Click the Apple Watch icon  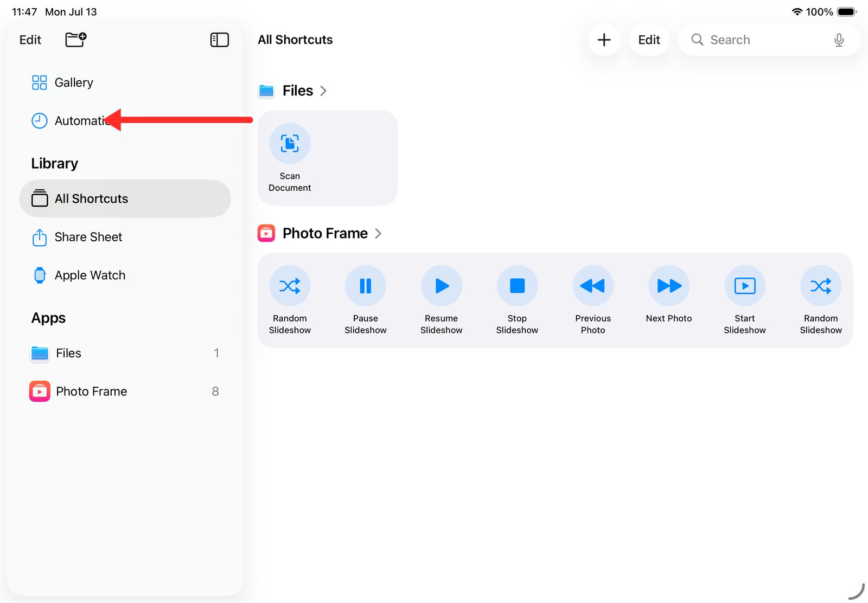click(40, 275)
